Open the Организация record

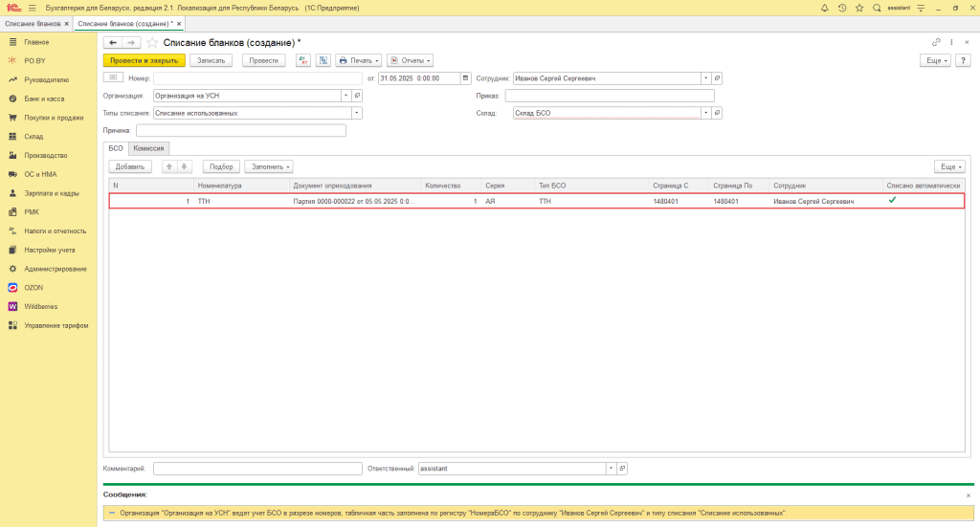tap(358, 96)
